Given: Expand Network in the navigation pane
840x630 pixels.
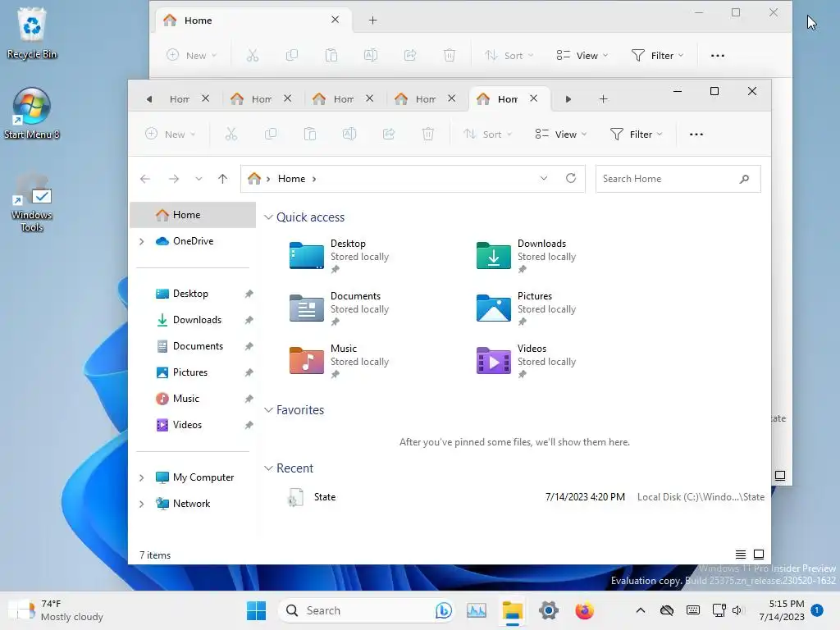Looking at the screenshot, I should 141,504.
